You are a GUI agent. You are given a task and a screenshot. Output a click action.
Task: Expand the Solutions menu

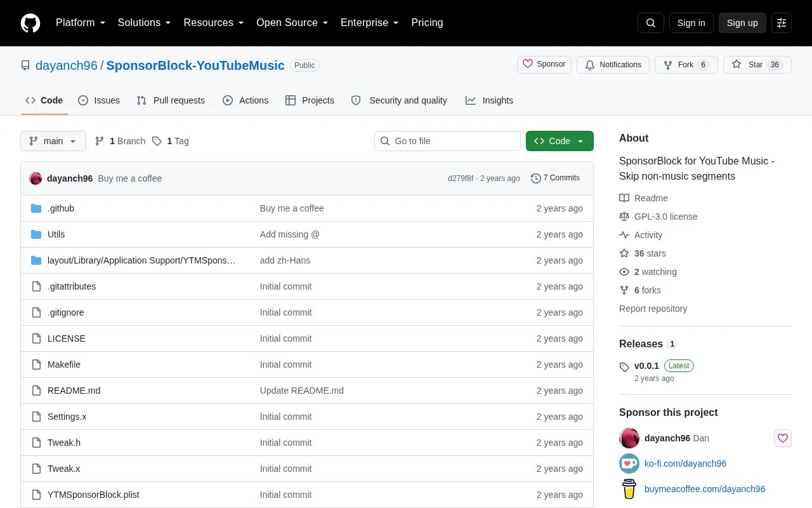point(145,23)
